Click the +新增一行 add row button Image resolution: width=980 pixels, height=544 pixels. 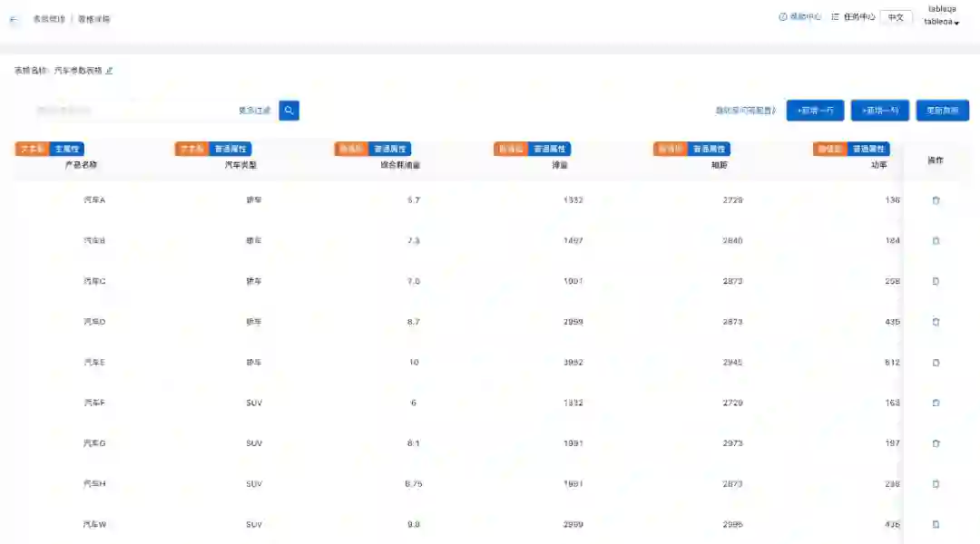(x=815, y=111)
